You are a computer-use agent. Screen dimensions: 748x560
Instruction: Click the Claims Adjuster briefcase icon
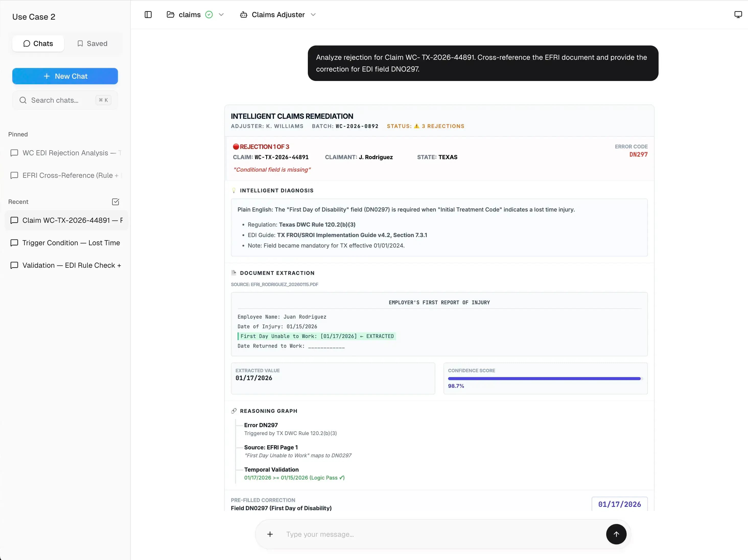coord(244,15)
